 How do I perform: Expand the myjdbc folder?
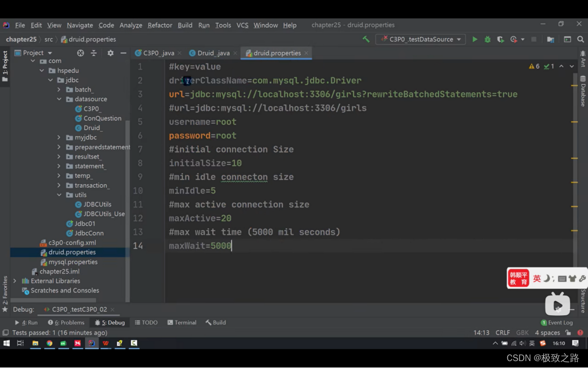[59, 137]
